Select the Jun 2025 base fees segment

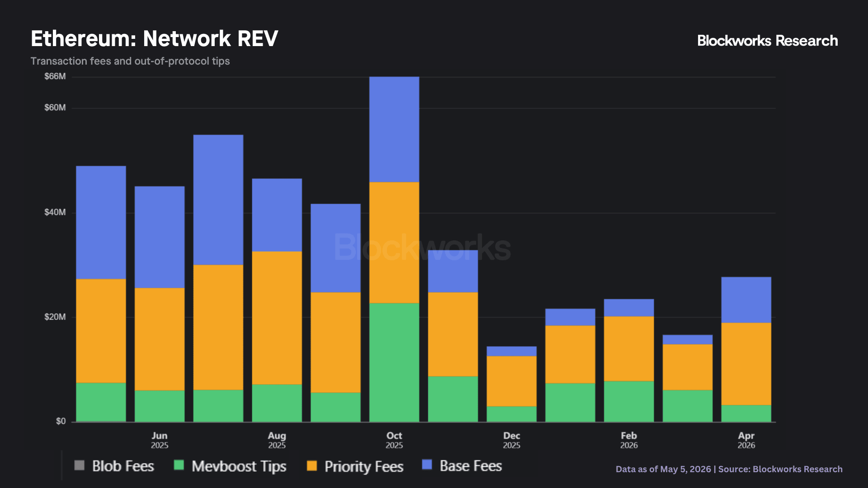pyautogui.click(x=160, y=237)
